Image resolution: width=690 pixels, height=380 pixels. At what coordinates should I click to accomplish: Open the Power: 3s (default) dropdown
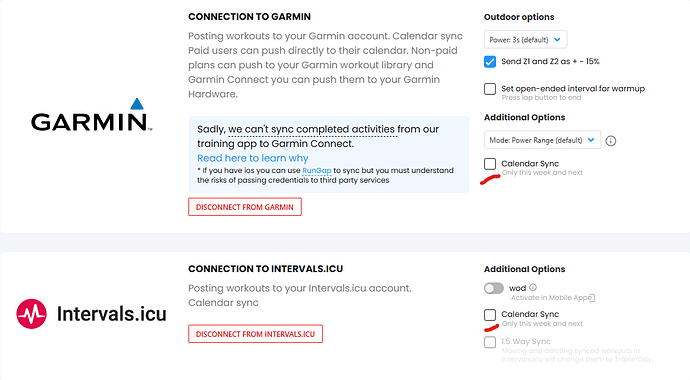pyautogui.click(x=525, y=40)
